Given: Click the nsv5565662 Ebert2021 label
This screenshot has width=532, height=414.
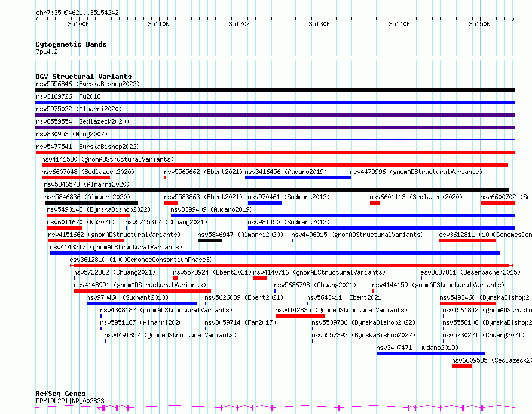Looking at the screenshot, I should pyautogui.click(x=203, y=172).
